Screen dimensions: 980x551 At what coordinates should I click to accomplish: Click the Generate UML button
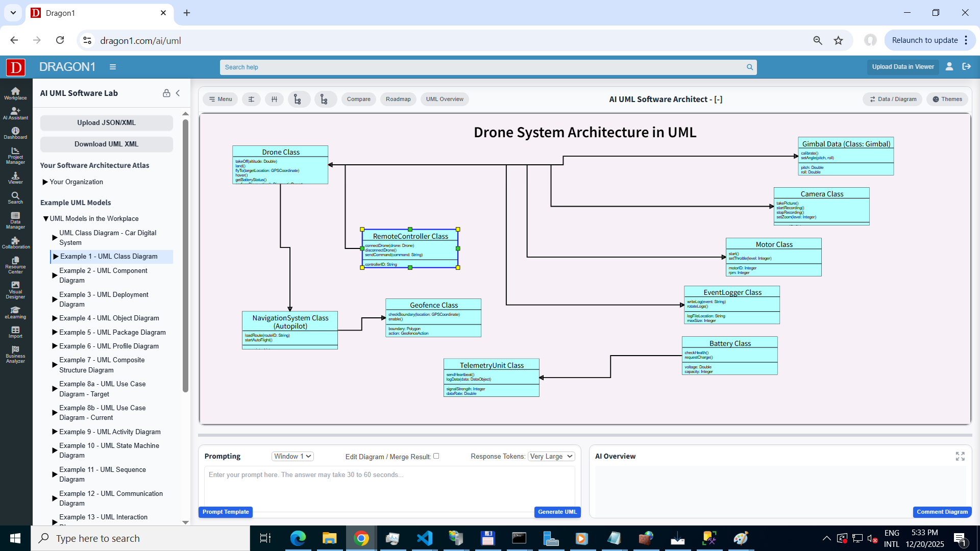557,512
